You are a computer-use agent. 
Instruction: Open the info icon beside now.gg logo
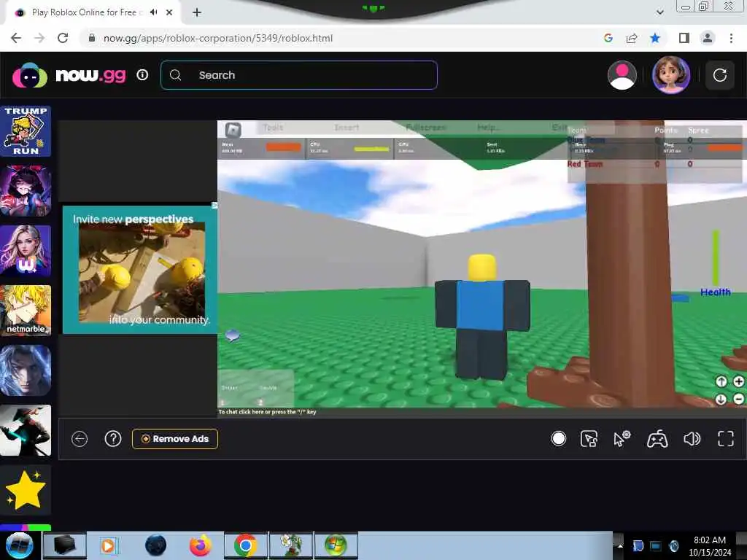point(142,75)
